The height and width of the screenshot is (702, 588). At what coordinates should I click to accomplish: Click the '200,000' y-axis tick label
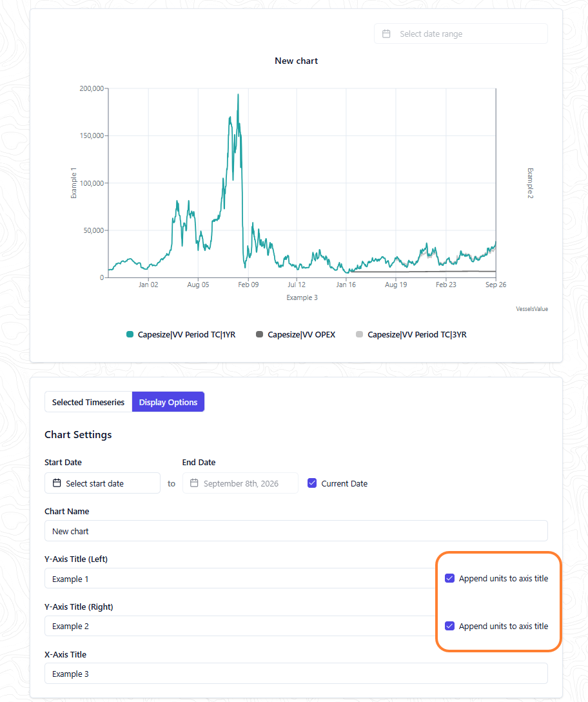click(x=92, y=88)
